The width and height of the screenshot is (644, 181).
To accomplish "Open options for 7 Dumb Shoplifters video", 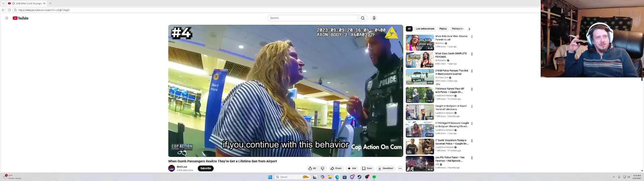I will [x=472, y=141].
